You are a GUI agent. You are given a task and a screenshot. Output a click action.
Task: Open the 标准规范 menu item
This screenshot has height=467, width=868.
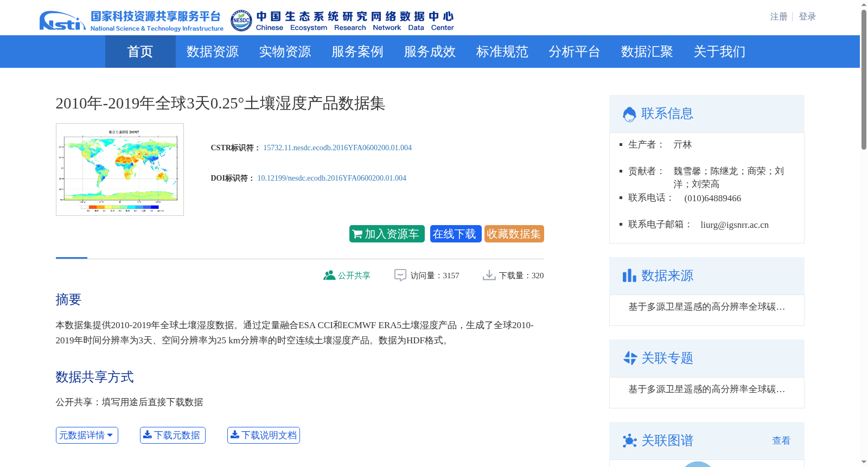point(502,52)
